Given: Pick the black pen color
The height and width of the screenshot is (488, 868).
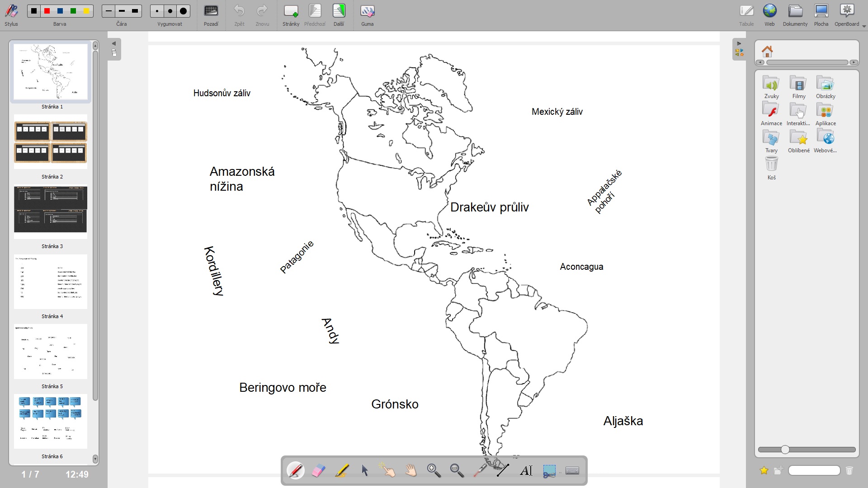Looking at the screenshot, I should [x=34, y=11].
